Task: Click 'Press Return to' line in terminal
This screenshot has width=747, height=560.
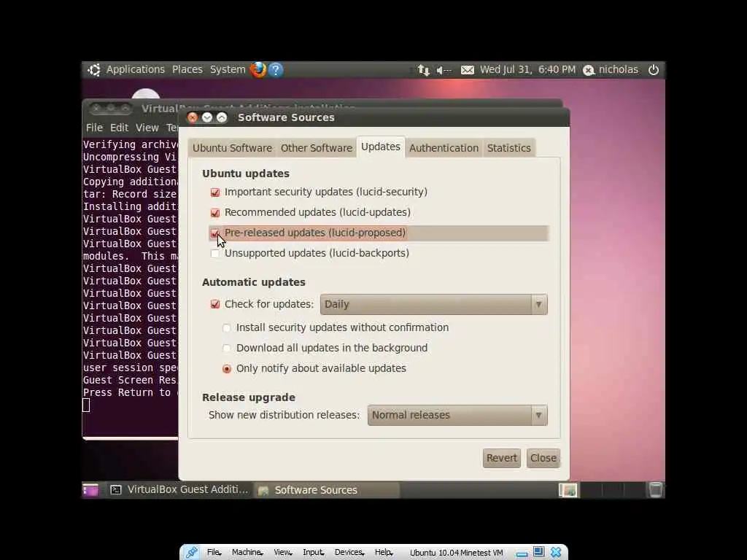Action: click(127, 393)
